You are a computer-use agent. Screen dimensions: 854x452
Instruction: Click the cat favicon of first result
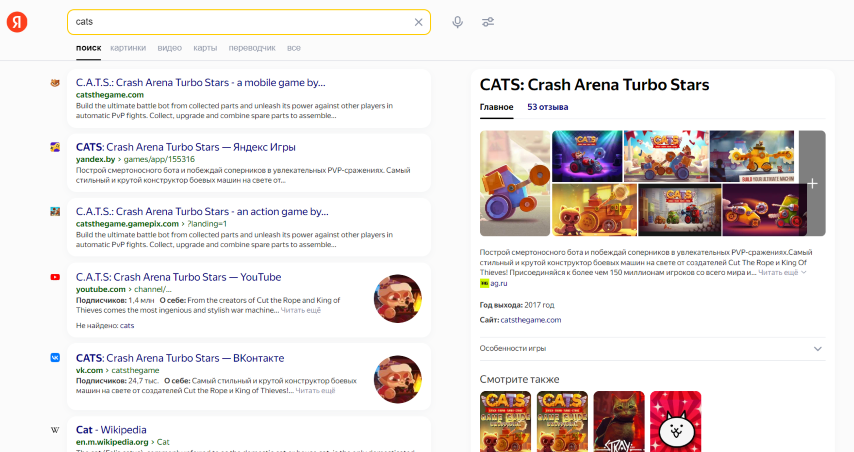click(55, 83)
